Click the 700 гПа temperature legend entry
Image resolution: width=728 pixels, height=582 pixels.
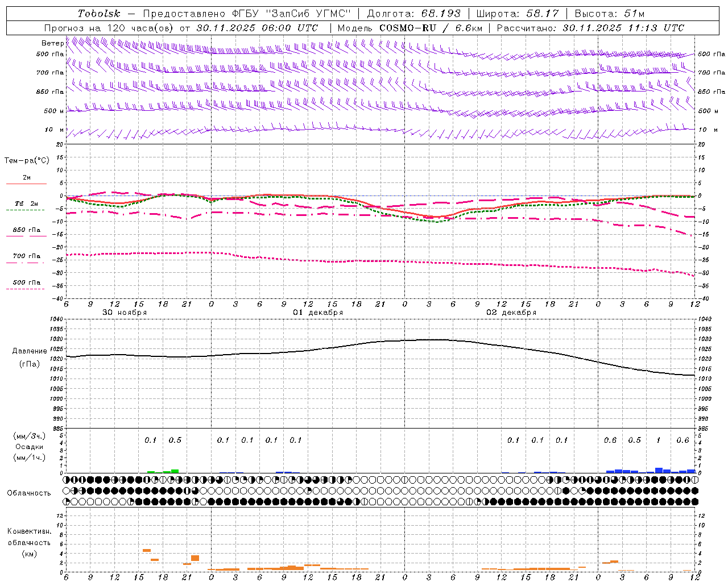pos(26,256)
